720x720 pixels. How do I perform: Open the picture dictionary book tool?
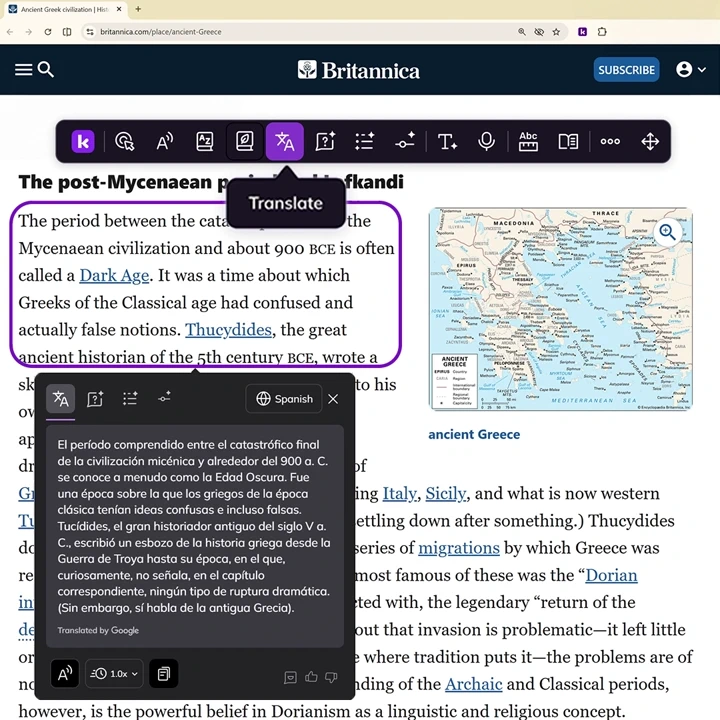[x=244, y=141]
